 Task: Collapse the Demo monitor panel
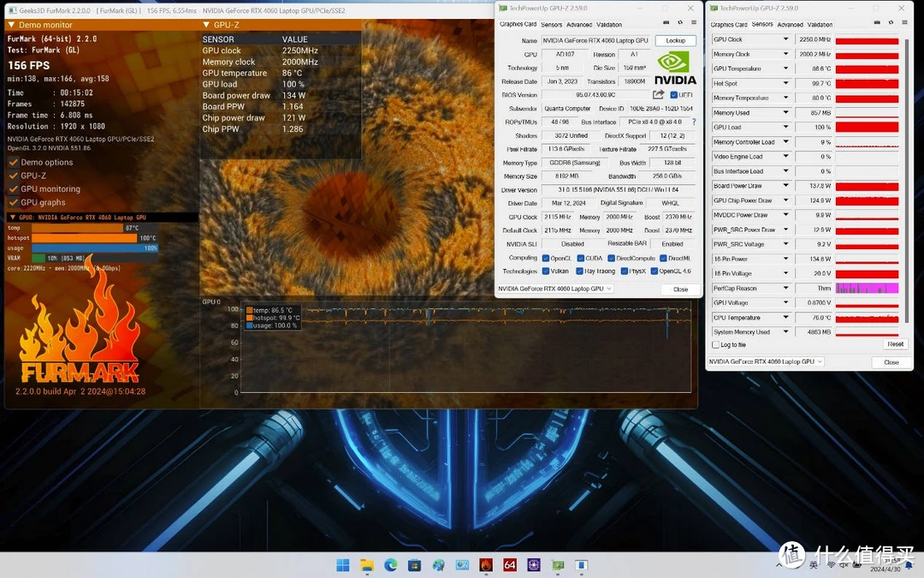pyautogui.click(x=11, y=25)
